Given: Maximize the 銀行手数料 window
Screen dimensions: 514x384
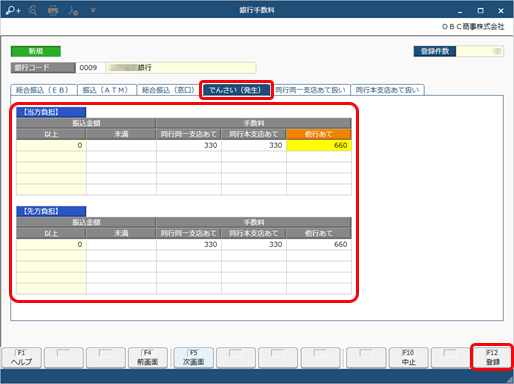Looking at the screenshot, I should click(480, 11).
